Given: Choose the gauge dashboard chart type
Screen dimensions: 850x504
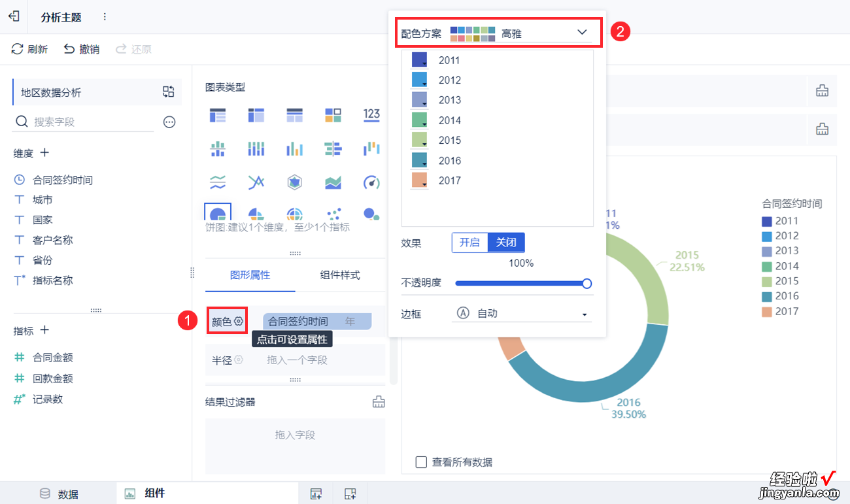Looking at the screenshot, I should pyautogui.click(x=371, y=182).
